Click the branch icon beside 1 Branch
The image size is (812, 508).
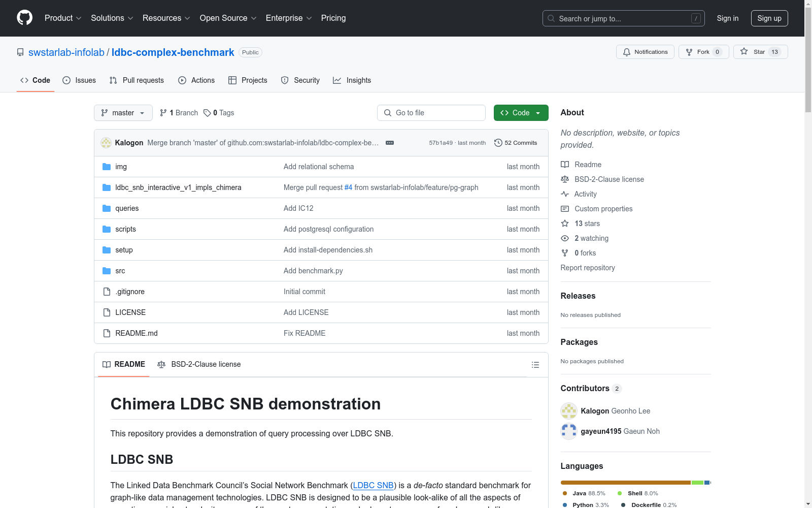click(x=163, y=113)
